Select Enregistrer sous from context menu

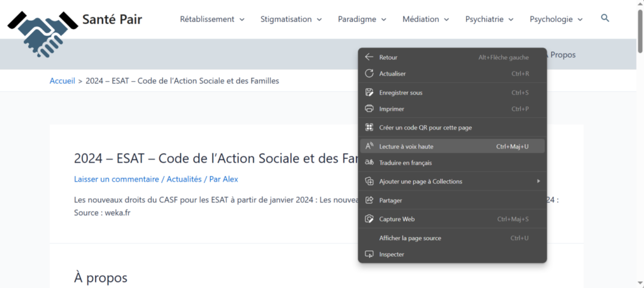coord(452,92)
